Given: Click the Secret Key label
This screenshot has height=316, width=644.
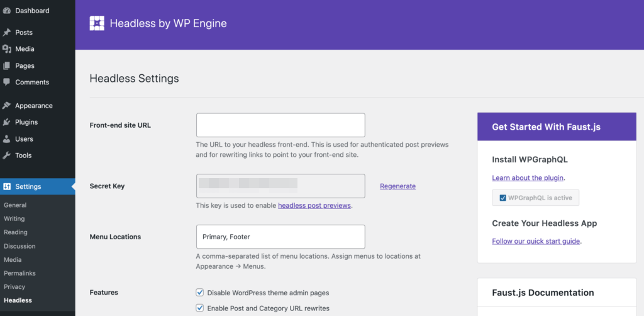Looking at the screenshot, I should click(x=107, y=186).
